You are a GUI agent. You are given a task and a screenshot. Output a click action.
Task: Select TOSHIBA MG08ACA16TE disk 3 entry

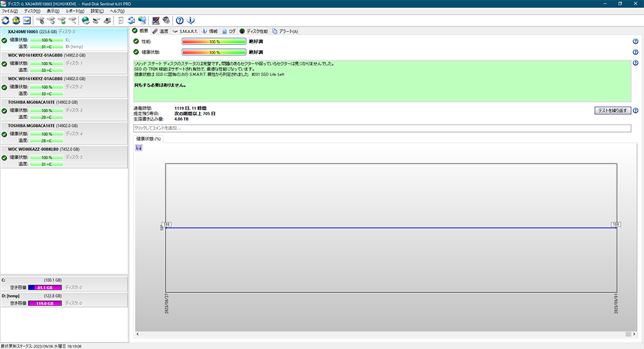point(64,109)
